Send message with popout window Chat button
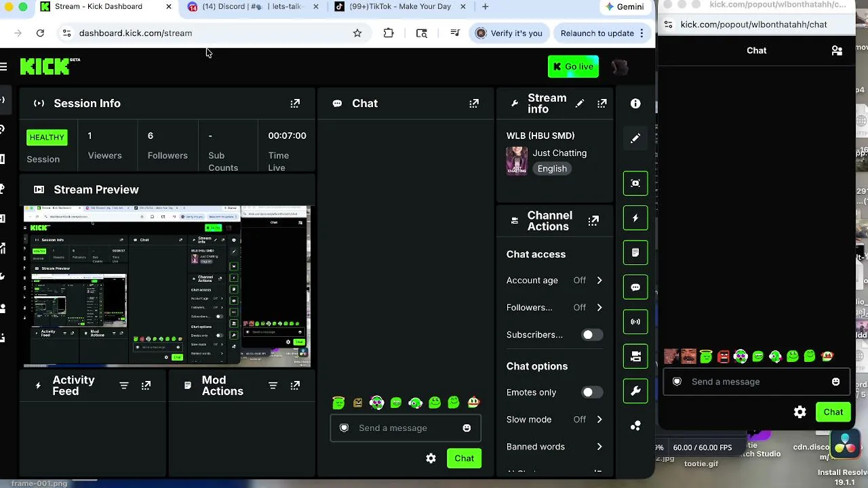This screenshot has width=868, height=488. pos(833,412)
